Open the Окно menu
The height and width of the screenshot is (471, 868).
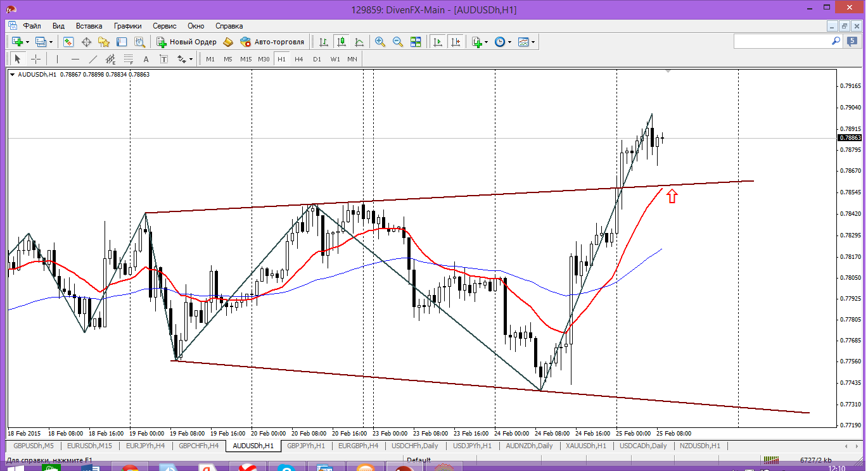tap(196, 26)
